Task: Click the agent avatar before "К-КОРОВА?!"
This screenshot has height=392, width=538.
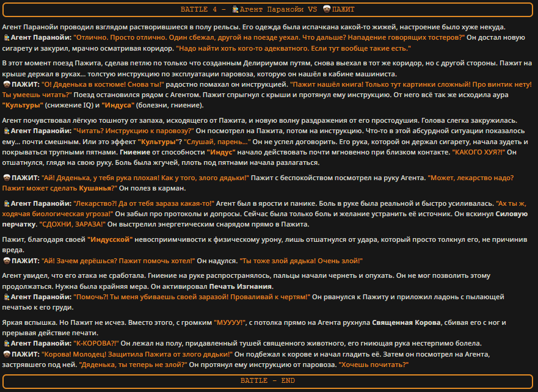Action: tap(6, 343)
